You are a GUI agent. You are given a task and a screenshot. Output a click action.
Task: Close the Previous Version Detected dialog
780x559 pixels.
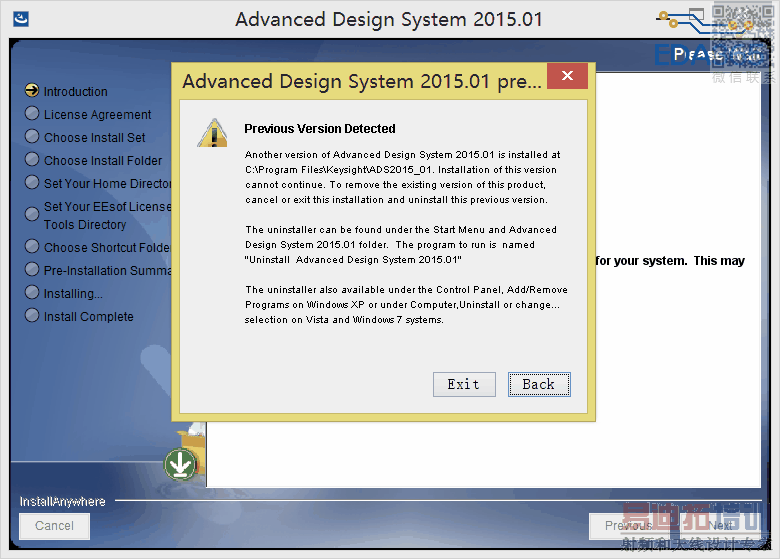click(567, 76)
